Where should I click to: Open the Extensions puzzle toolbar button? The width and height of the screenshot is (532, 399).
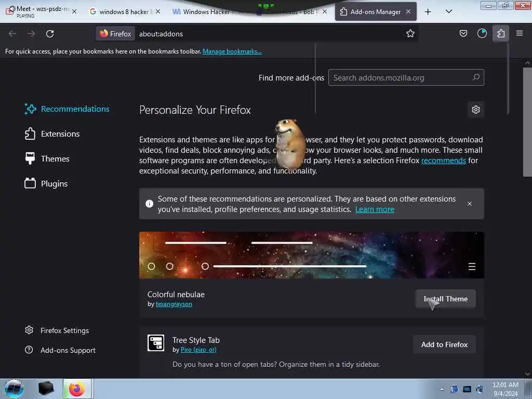[501, 33]
